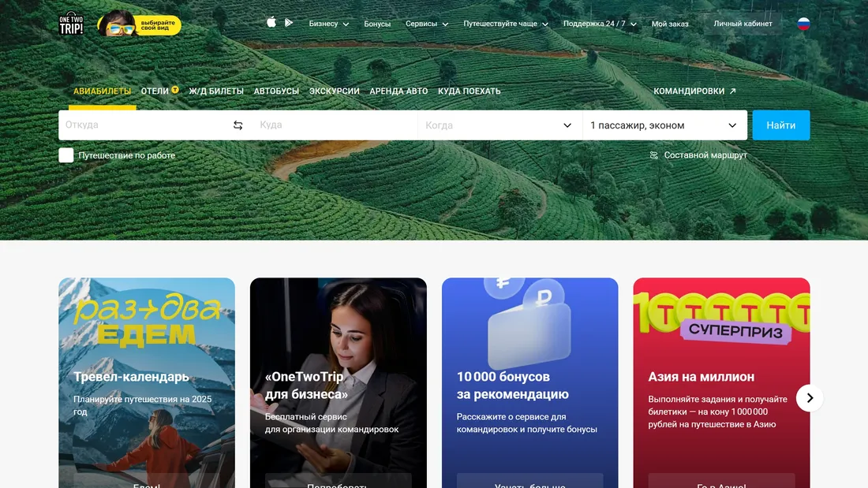Click the next arrow on promo carousel

810,398
